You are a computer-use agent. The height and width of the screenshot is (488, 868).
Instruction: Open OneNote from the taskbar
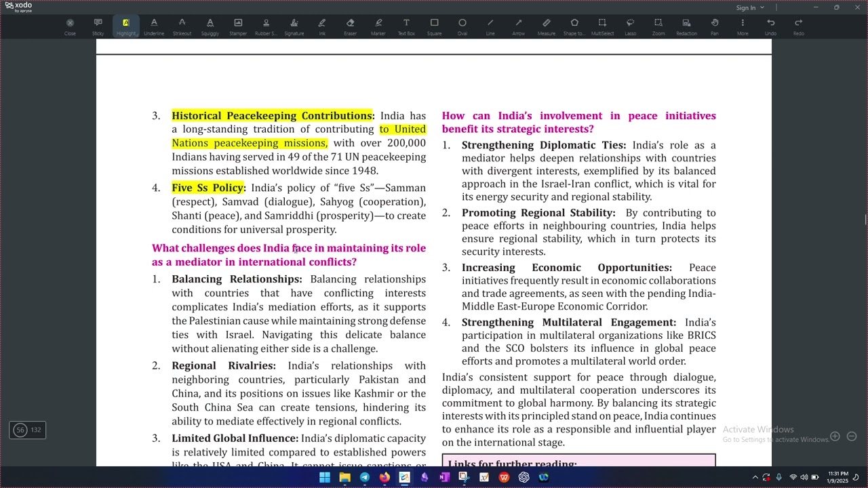(444, 477)
